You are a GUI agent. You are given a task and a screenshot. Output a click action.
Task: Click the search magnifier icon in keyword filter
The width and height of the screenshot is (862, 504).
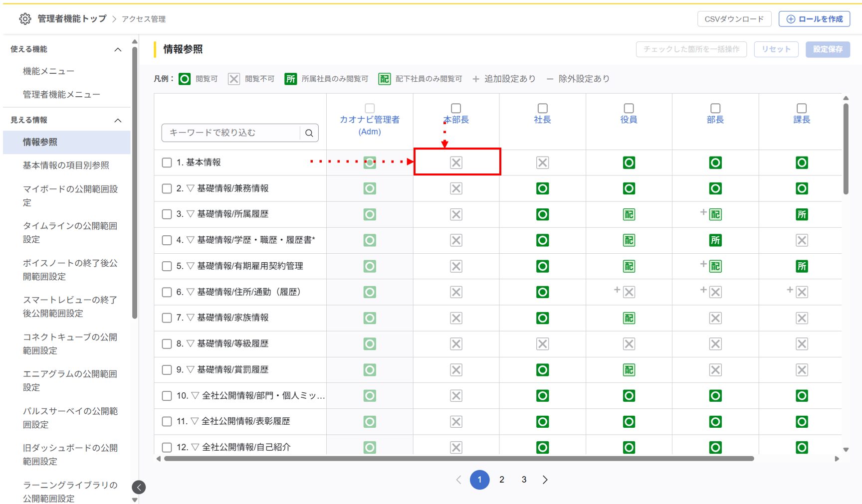[309, 133]
